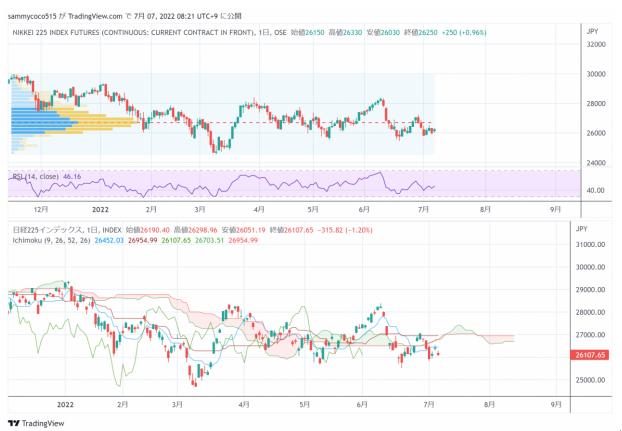Click the RSI value 46.16
The width and height of the screenshot is (622, 431).
(72, 176)
